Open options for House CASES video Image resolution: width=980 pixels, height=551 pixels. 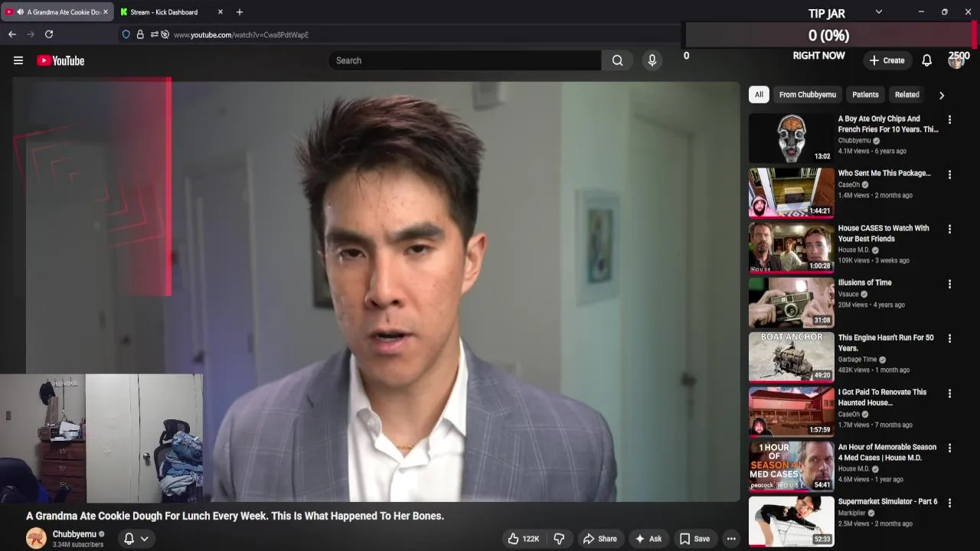(x=949, y=230)
